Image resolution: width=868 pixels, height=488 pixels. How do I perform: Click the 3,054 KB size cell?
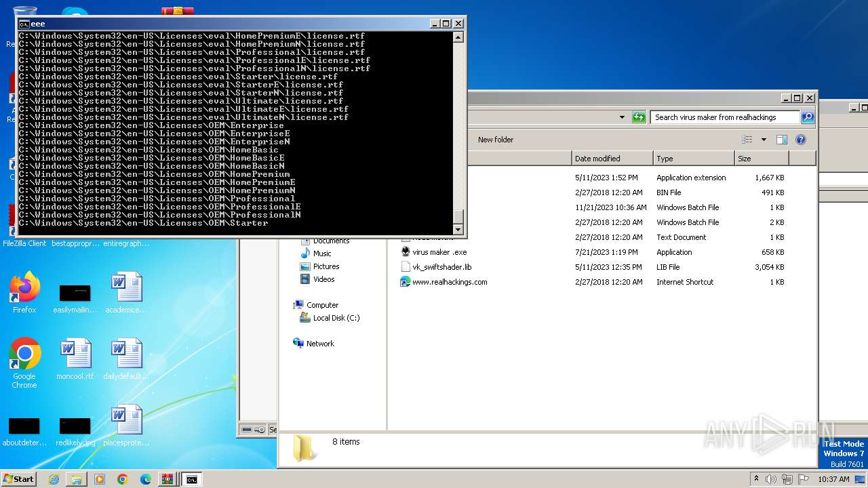coord(770,267)
